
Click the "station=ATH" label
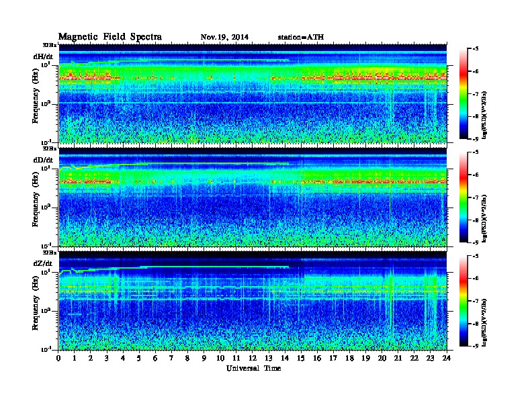click(x=301, y=37)
